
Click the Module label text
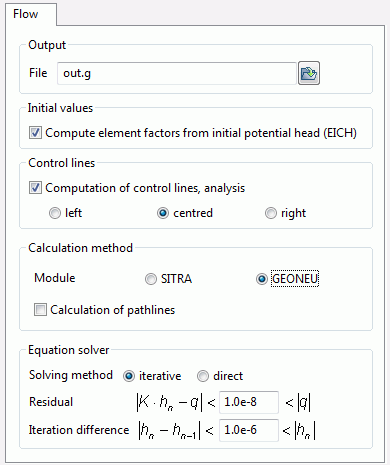coord(55,278)
